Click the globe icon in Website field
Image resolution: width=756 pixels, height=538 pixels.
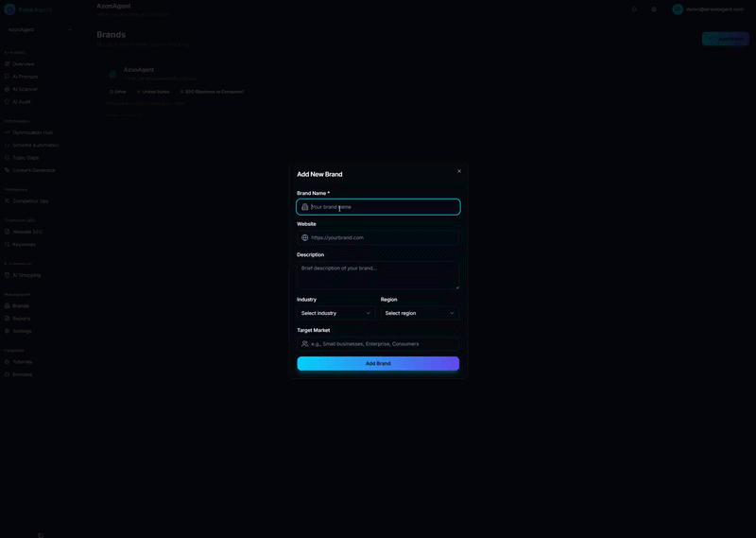[x=305, y=237]
